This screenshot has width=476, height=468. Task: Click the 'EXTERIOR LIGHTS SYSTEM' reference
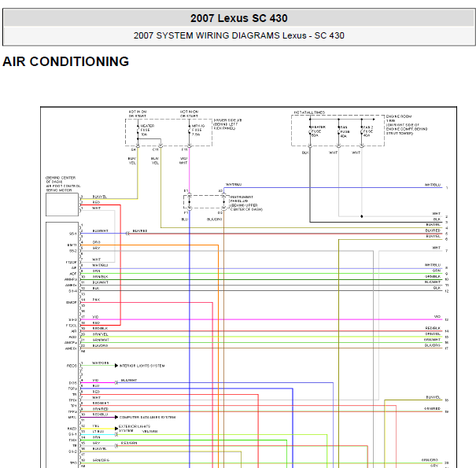pyautogui.click(x=134, y=429)
